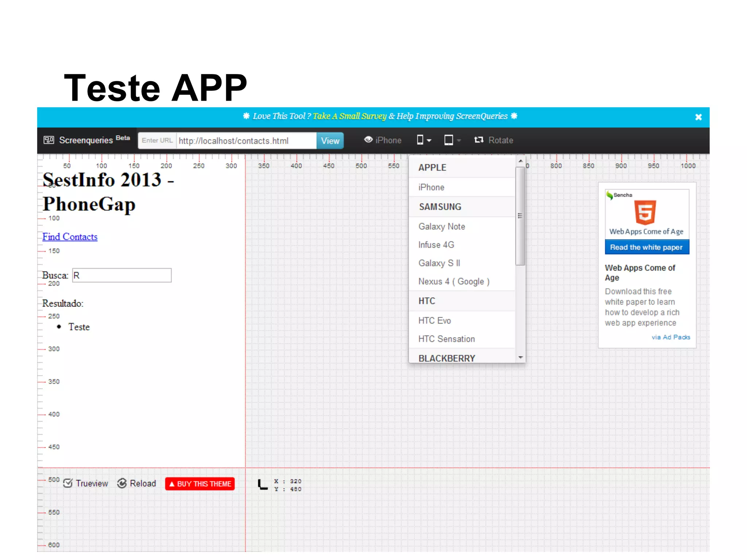Click the device list scroll down arrow

(520, 357)
